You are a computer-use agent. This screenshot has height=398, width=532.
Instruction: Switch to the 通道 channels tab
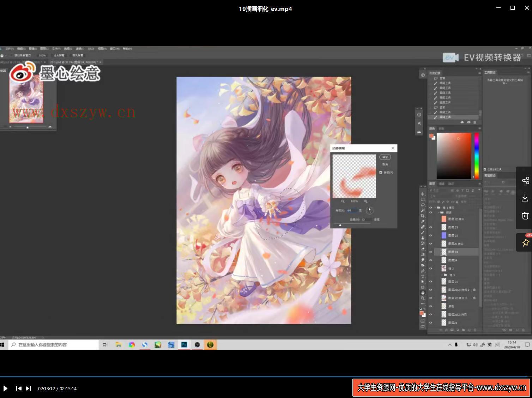(x=442, y=184)
